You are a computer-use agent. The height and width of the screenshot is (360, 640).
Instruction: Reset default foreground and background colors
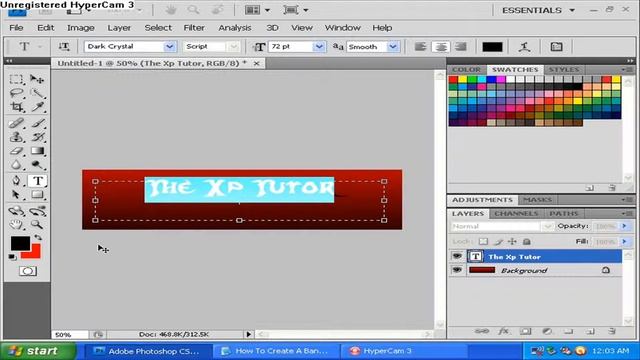pyautogui.click(x=12, y=257)
